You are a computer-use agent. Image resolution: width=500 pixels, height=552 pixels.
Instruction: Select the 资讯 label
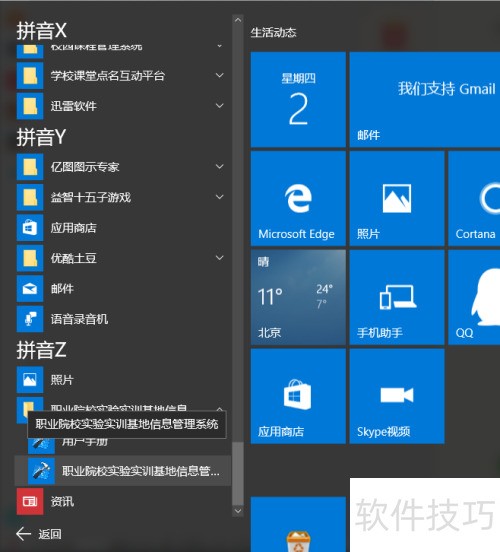62,501
